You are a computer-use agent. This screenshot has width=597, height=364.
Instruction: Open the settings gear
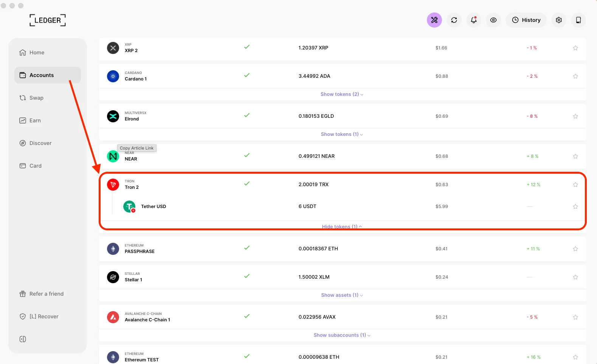559,20
